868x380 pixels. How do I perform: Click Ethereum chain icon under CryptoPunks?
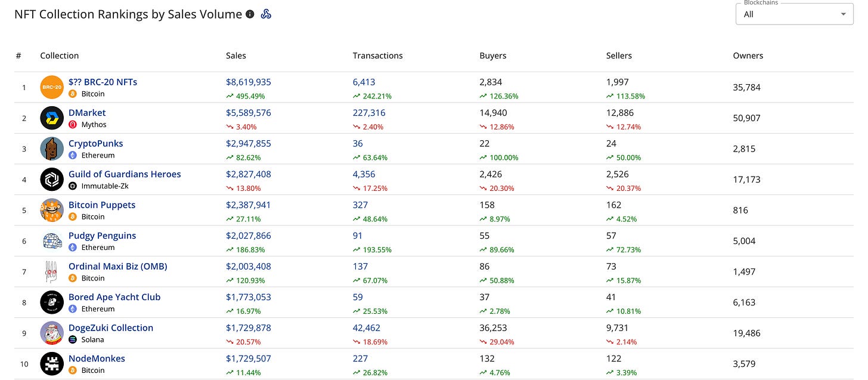[73, 155]
